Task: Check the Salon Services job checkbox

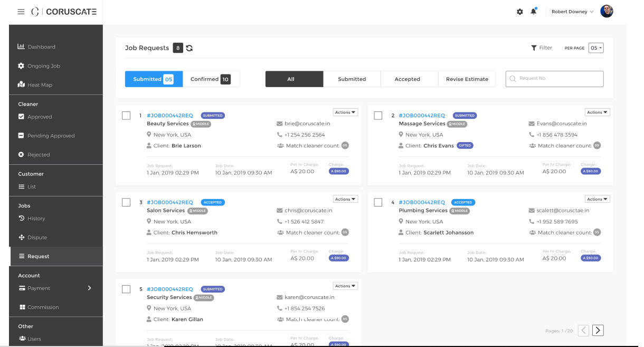Action: (x=126, y=202)
